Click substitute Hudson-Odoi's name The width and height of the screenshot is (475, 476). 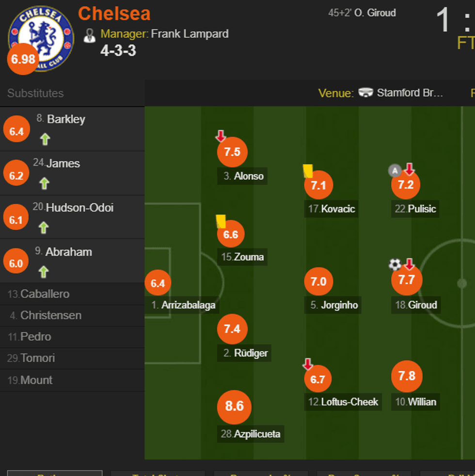coord(79,208)
